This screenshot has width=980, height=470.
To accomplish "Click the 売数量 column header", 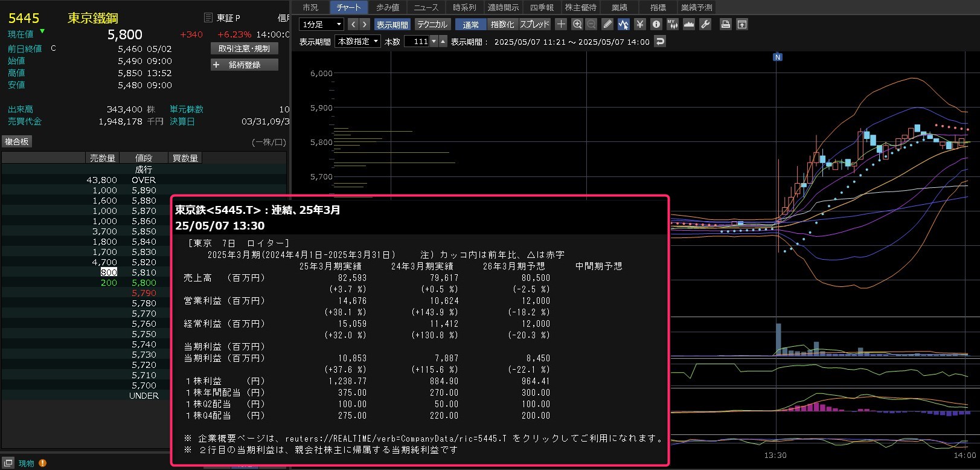I will tap(103, 158).
